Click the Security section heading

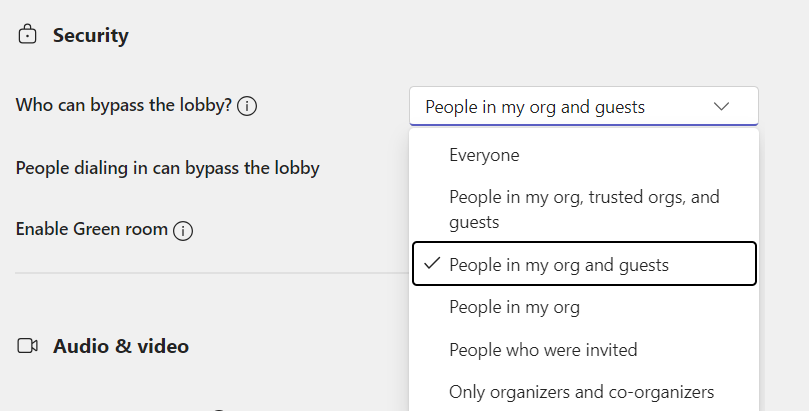pos(90,36)
